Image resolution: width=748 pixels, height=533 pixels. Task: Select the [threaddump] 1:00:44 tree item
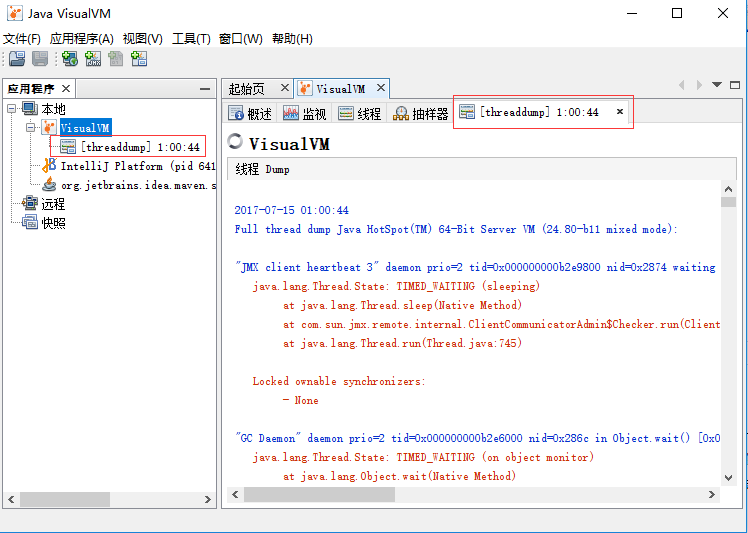tap(140, 147)
